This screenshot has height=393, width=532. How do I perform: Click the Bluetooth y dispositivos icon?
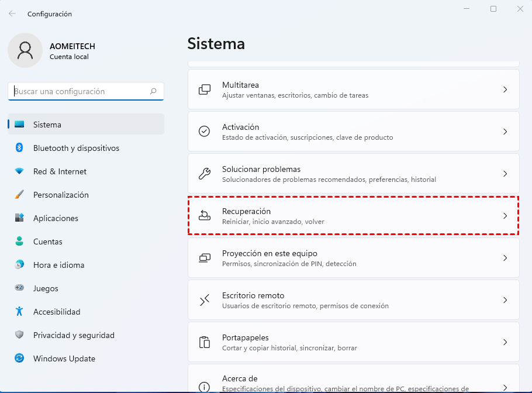pos(19,148)
